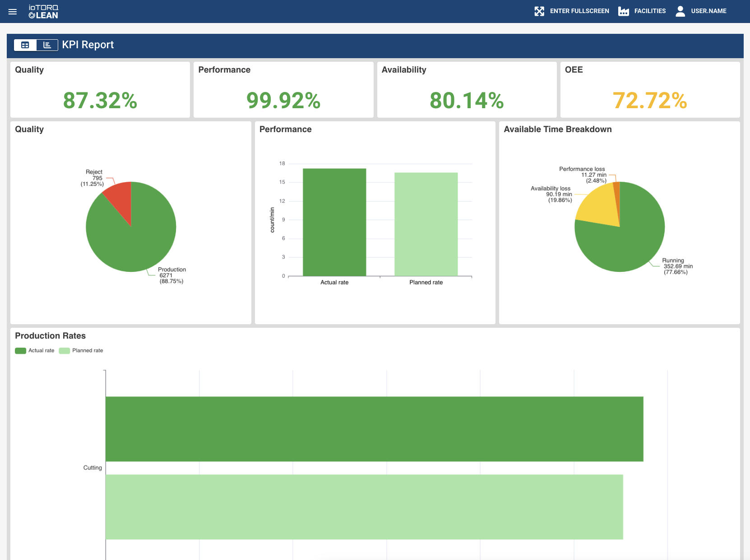Select the chart view icon beside KPI Report
Image resolution: width=750 pixels, height=560 pixels.
46,45
